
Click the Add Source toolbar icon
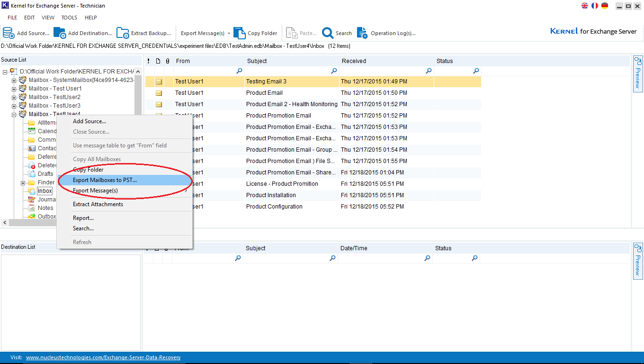(x=8, y=33)
